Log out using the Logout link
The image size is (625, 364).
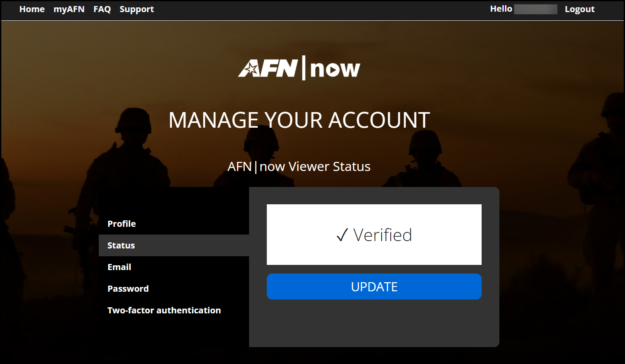(x=580, y=9)
